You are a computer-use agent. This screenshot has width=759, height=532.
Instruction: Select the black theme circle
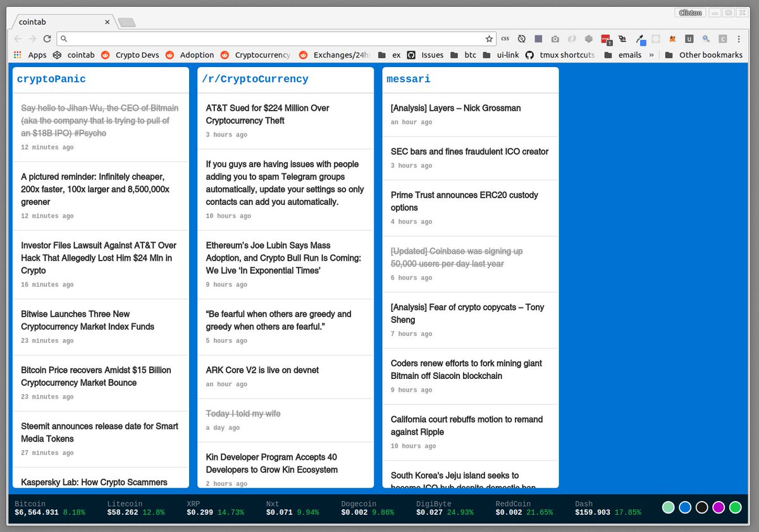pos(701,507)
